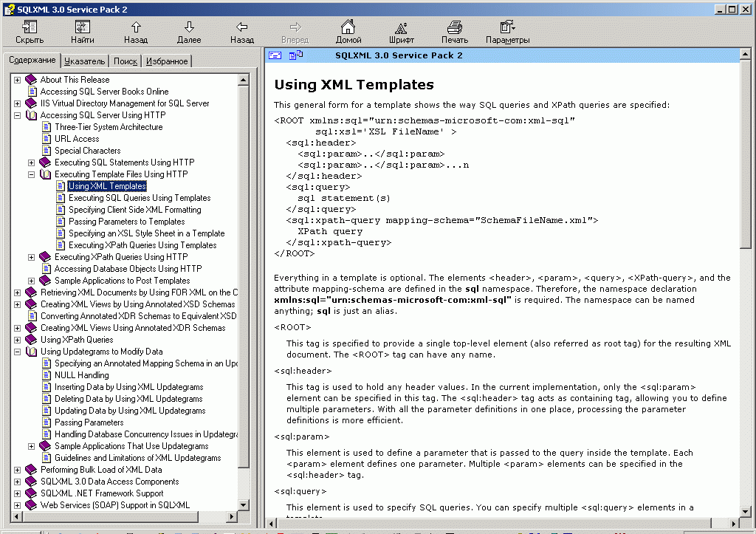Switch to the Поиск tab
Viewport: 756px width, 534px height.
(x=126, y=61)
